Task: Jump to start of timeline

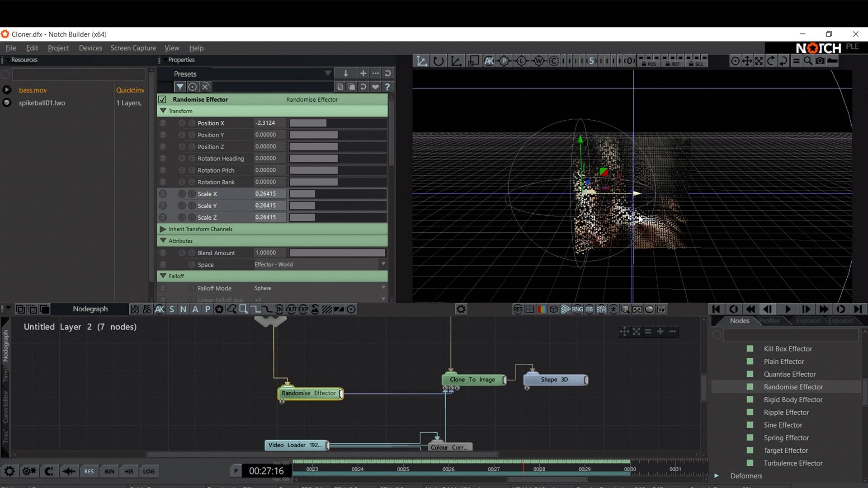Action: (x=716, y=309)
